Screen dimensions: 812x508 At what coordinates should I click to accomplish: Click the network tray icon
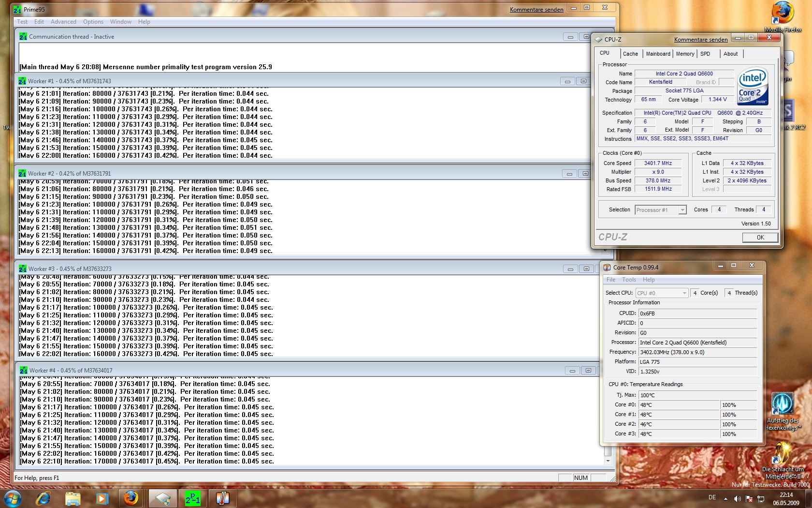point(761,498)
